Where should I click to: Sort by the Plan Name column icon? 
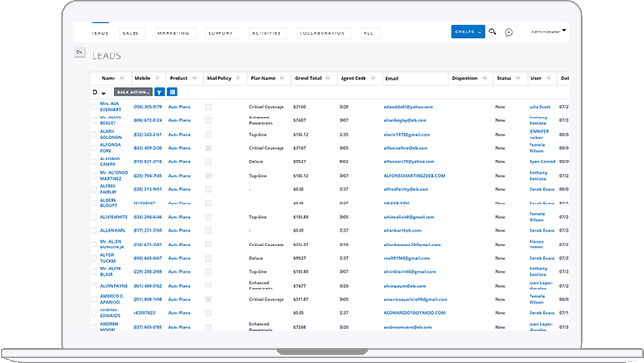point(281,78)
